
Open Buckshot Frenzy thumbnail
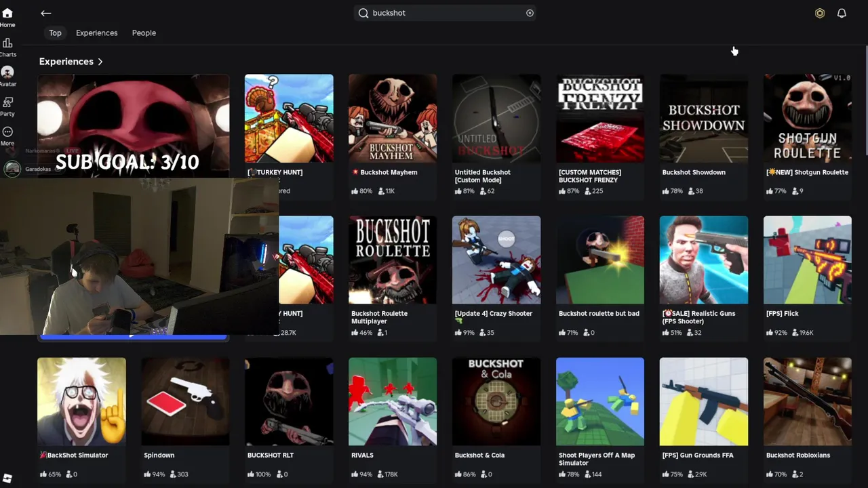coord(600,119)
